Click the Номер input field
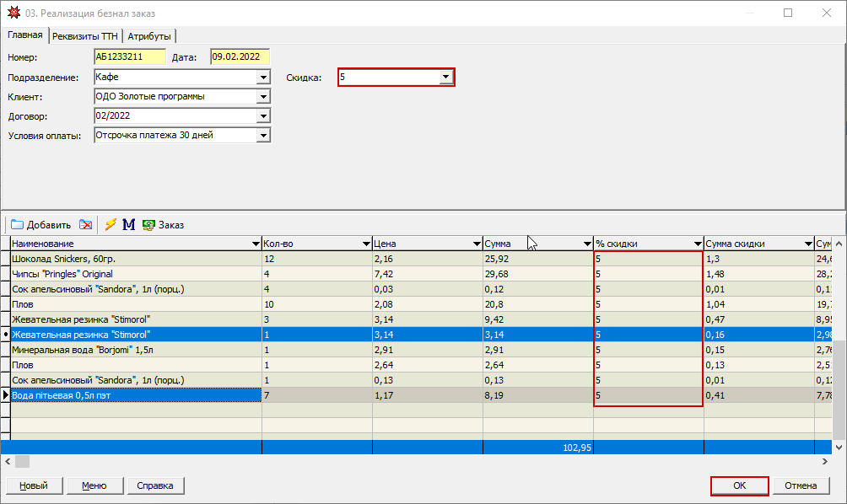The image size is (847, 504). pos(130,57)
